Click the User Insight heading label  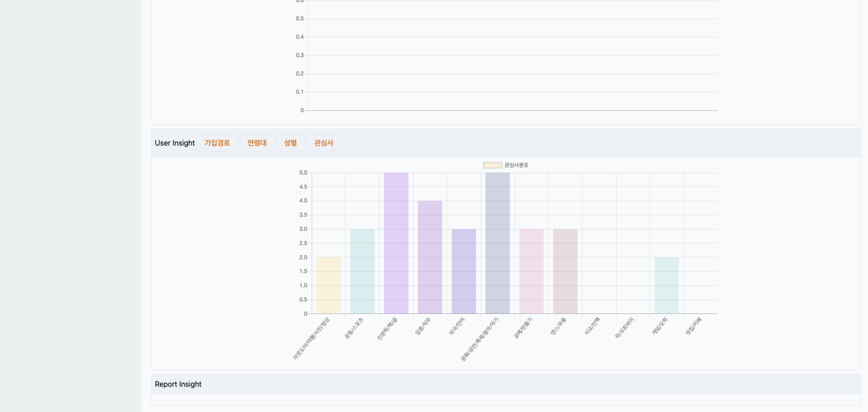click(x=175, y=143)
